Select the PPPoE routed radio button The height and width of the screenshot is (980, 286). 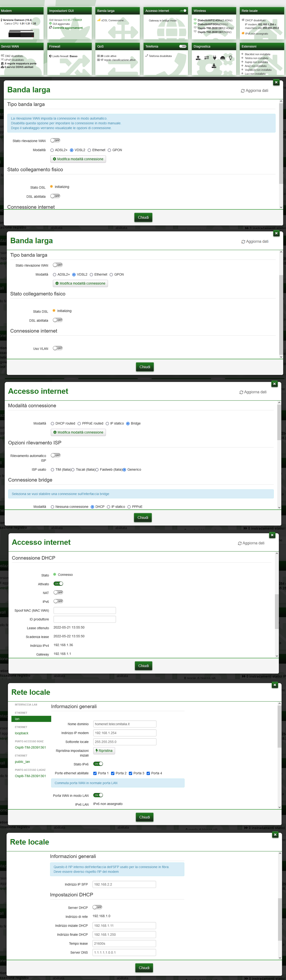(79, 423)
